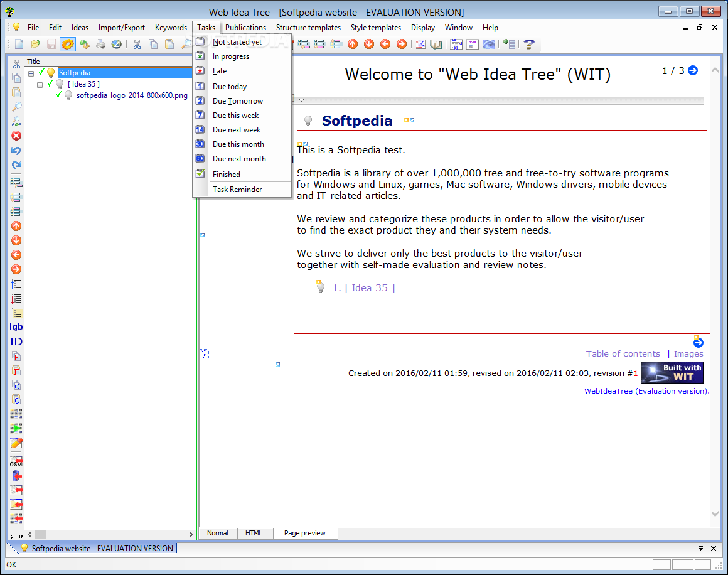
Task: Click the database import cylinder sidebar icon
Action: (16, 476)
